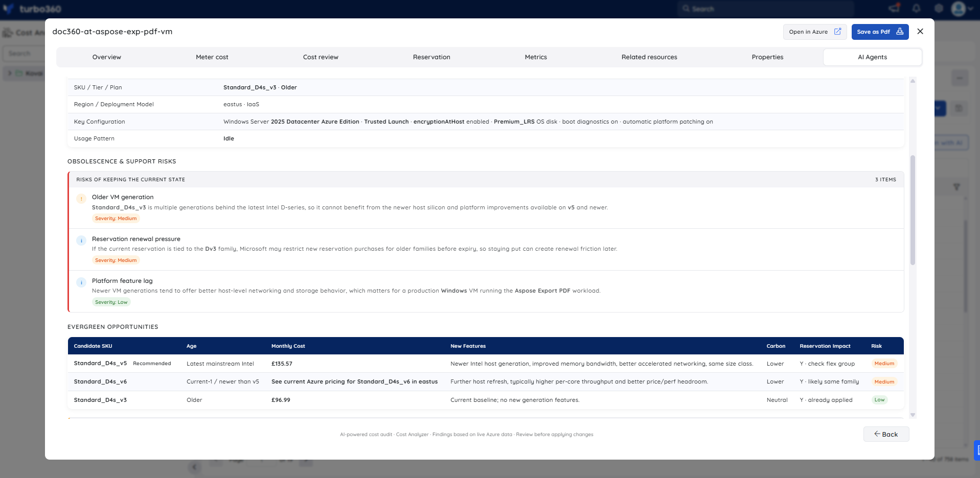This screenshot has width=980, height=478.
Task: Open the settings gear in the top bar
Action: point(939,8)
